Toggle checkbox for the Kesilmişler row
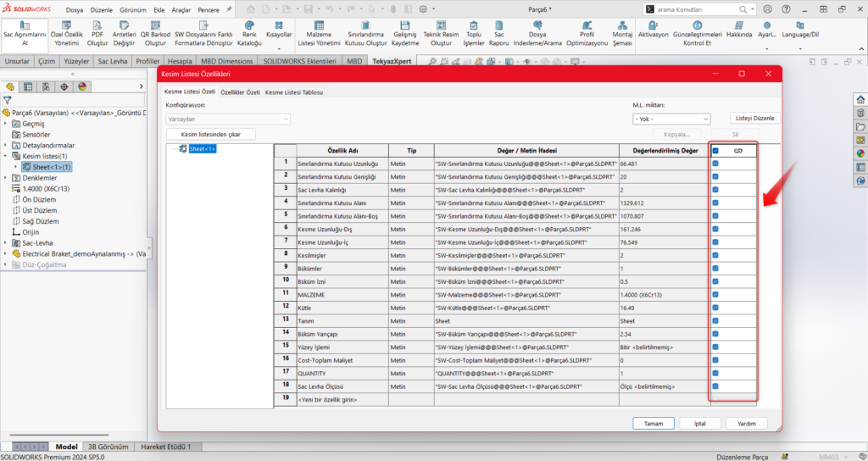 (715, 255)
